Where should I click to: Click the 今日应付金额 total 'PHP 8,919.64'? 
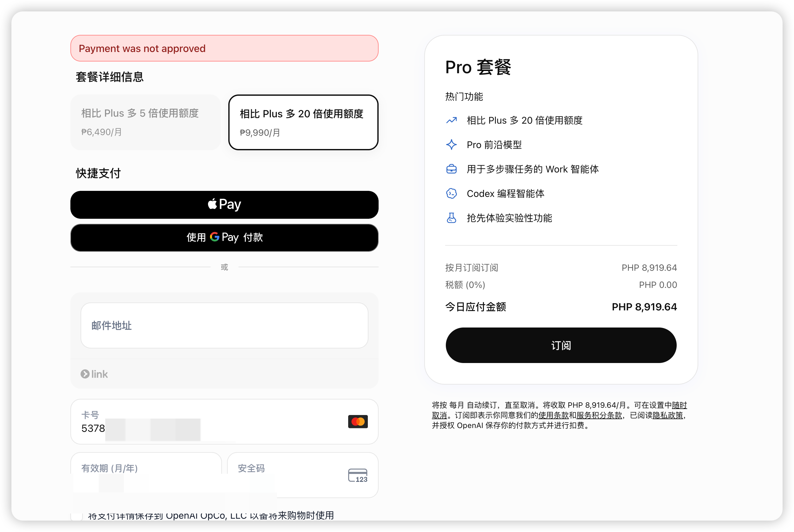click(644, 307)
